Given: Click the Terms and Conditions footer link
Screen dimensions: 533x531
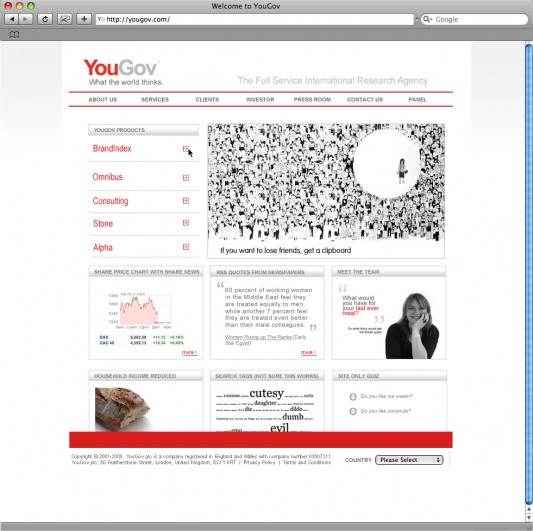Looking at the screenshot, I should coord(307,462).
